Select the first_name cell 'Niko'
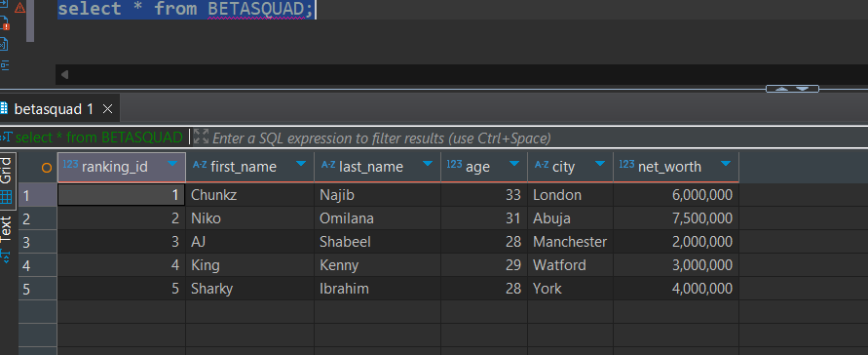The image size is (868, 355). coord(249,218)
